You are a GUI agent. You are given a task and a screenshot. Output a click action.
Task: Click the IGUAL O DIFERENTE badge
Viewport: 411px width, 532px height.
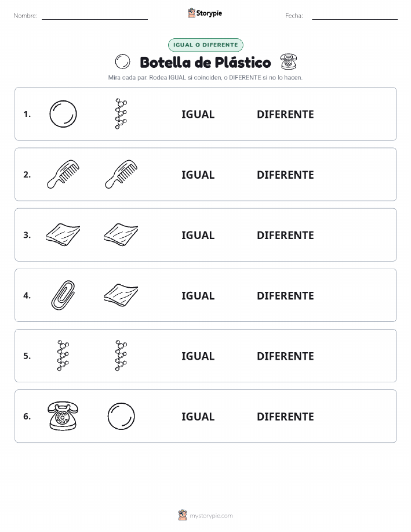tap(205, 45)
